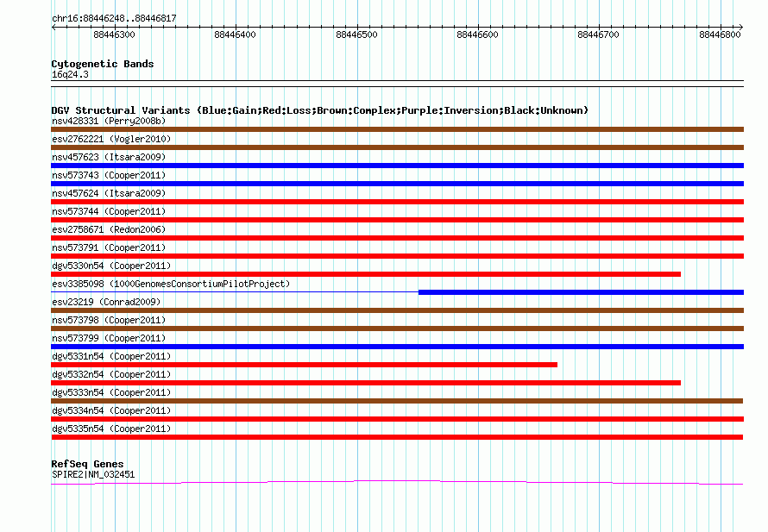Click the brown bar under esv2762221
The image size is (768, 532).
(397, 147)
